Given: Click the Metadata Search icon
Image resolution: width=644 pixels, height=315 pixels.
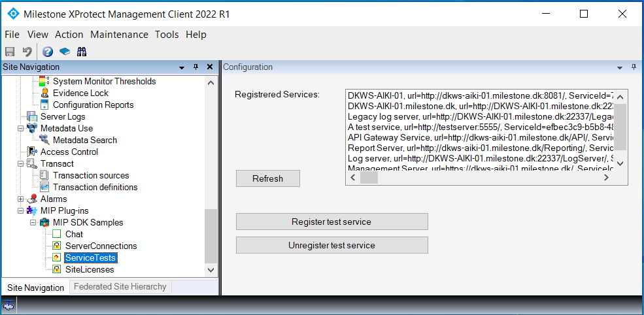Looking at the screenshot, I should (44, 140).
